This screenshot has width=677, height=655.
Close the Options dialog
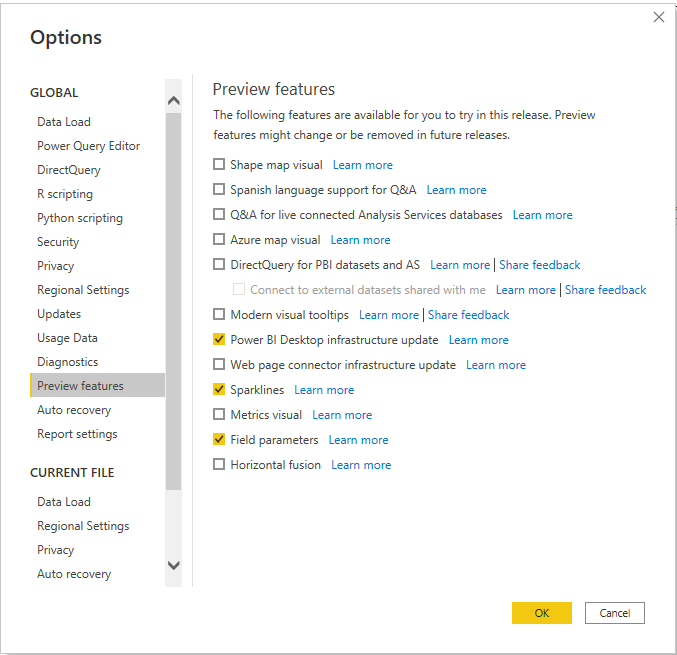tap(659, 17)
